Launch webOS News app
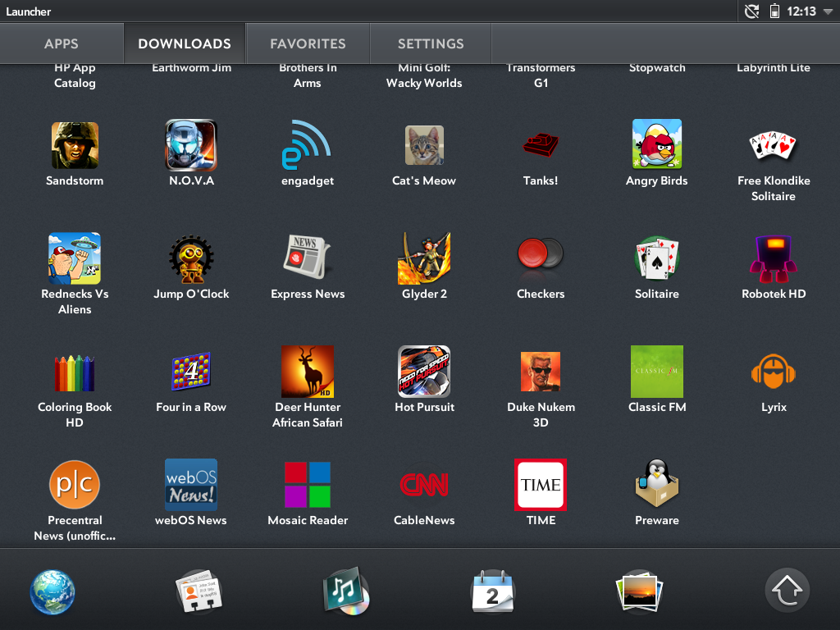Viewport: 840px width, 630px height. pos(191,484)
